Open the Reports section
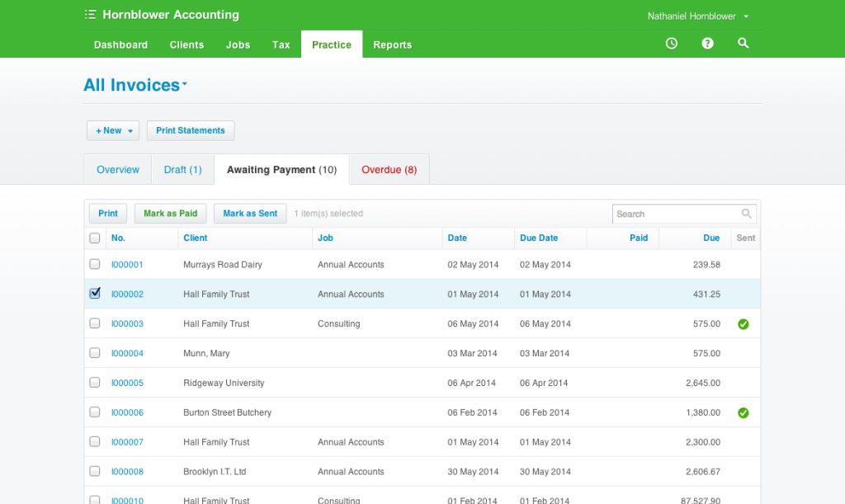The width and height of the screenshot is (845, 504). [392, 45]
